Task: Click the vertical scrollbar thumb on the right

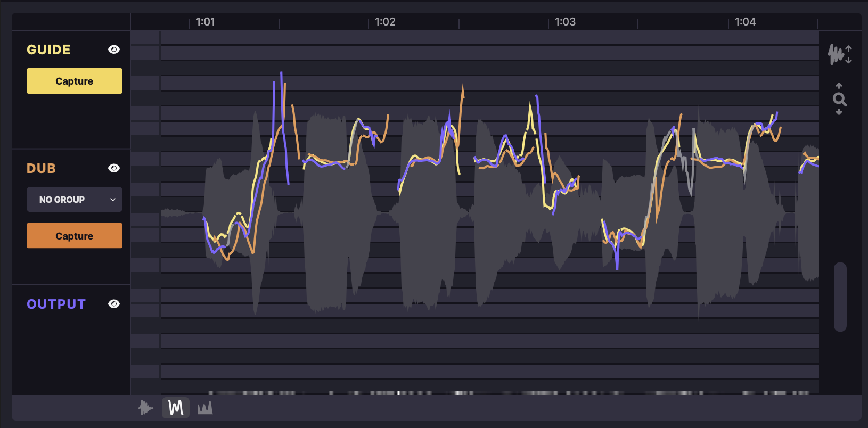Action: pyautogui.click(x=840, y=297)
